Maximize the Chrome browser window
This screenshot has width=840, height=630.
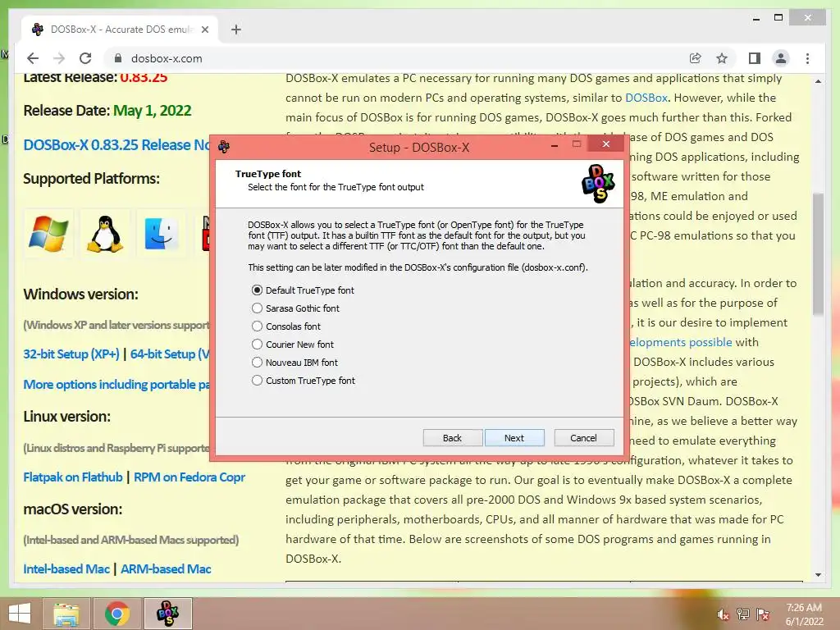tap(778, 18)
